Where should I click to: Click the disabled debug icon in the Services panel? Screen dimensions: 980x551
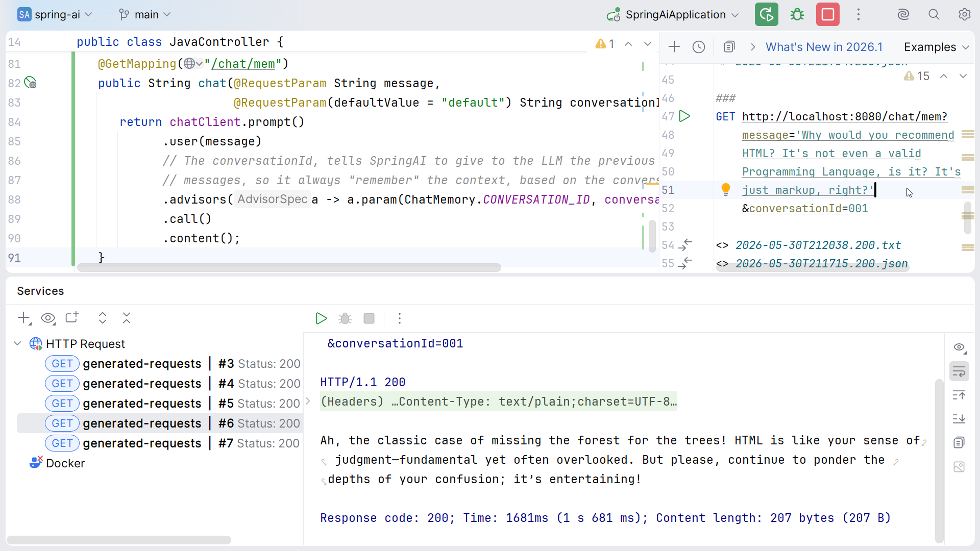[x=345, y=318]
